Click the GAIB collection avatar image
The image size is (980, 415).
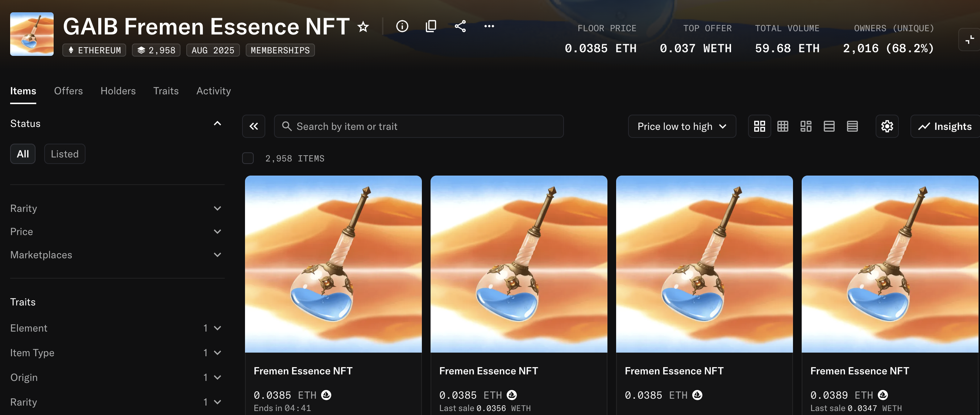32,34
